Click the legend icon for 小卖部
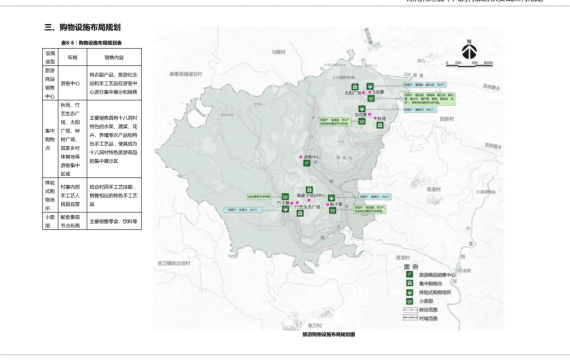 pos(410,301)
